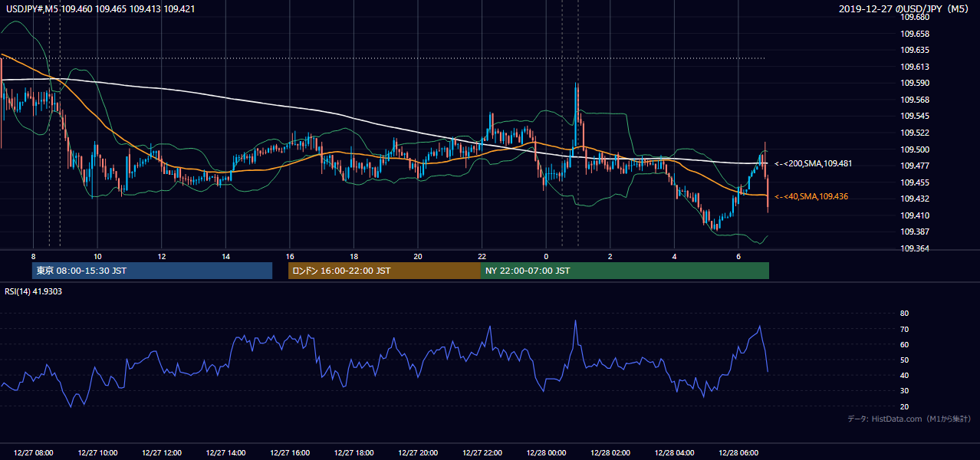Select the 東京 08:00-15:30 JST session bar
This screenshot has width=980, height=460.
152,271
